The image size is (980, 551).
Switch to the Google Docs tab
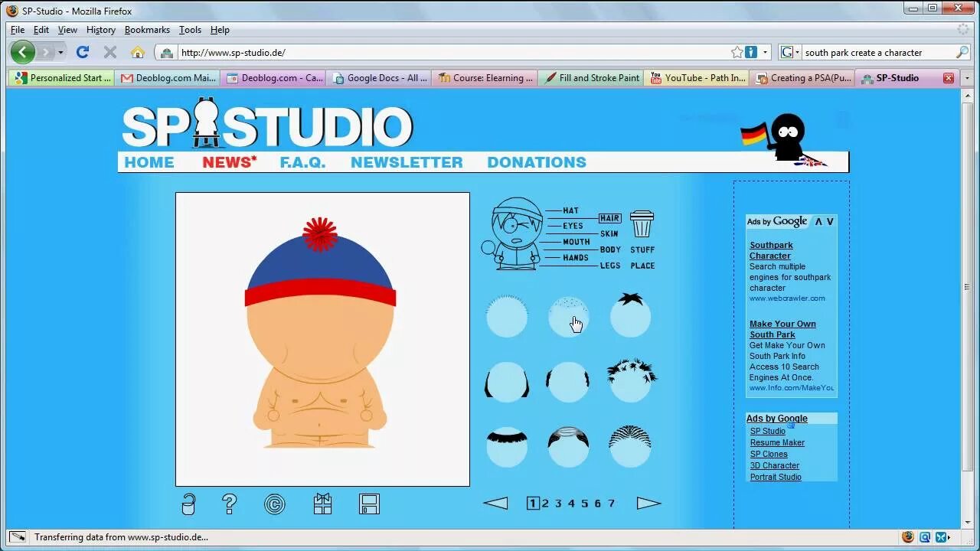pyautogui.click(x=379, y=77)
